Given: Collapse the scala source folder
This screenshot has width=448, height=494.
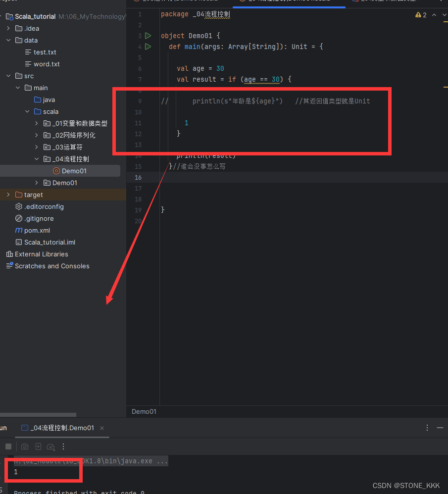Looking at the screenshot, I should click(x=27, y=111).
